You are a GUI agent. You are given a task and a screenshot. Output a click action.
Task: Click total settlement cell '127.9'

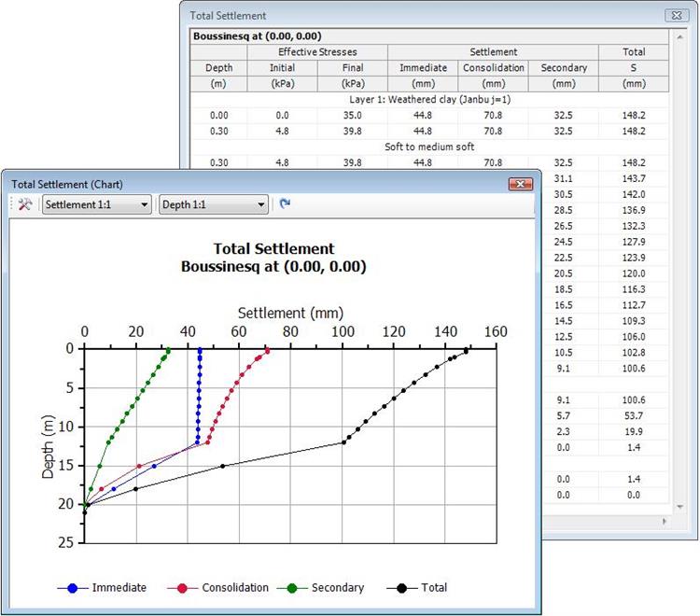(x=634, y=242)
